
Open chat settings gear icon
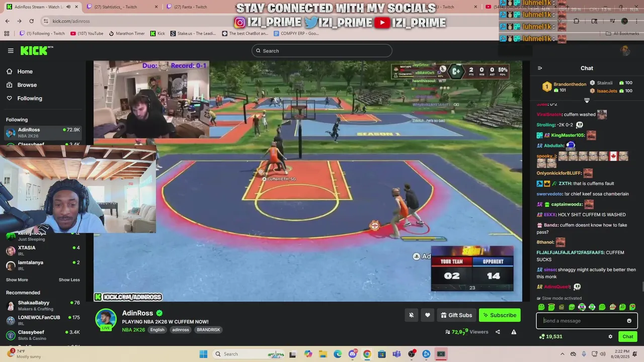[x=610, y=337]
